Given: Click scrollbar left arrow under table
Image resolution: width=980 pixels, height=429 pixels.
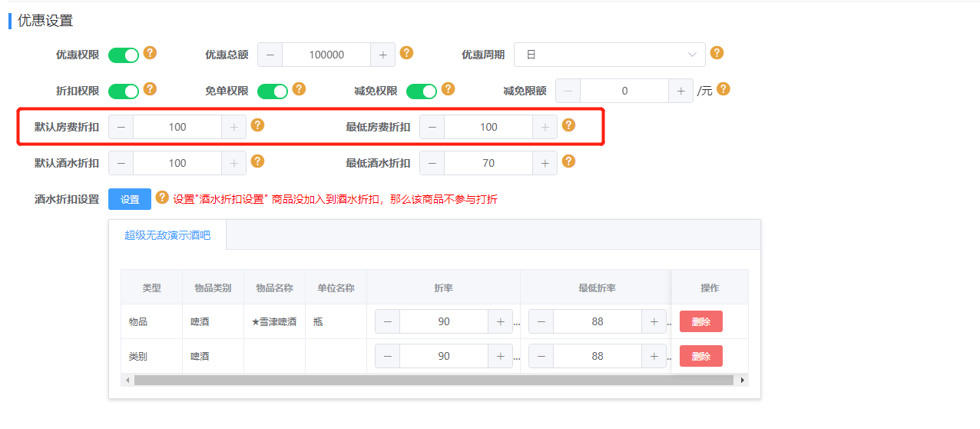Looking at the screenshot, I should point(127,380).
